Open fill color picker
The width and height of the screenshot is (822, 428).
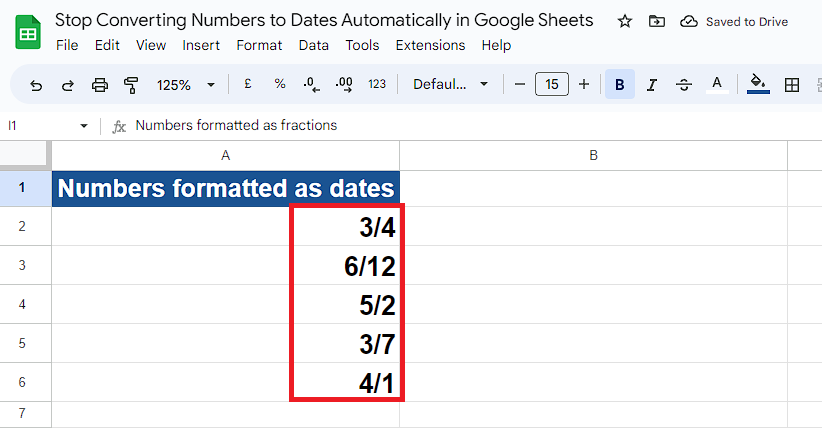[x=758, y=84]
